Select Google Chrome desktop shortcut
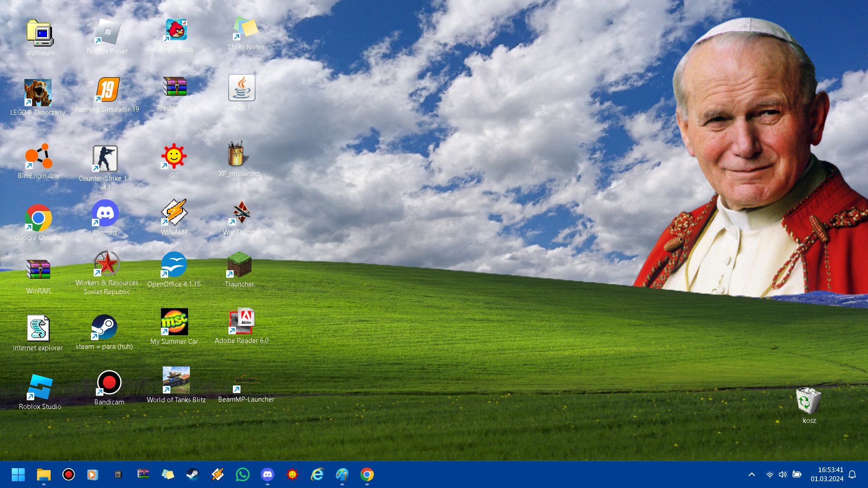Image resolution: width=868 pixels, height=488 pixels. click(x=38, y=218)
